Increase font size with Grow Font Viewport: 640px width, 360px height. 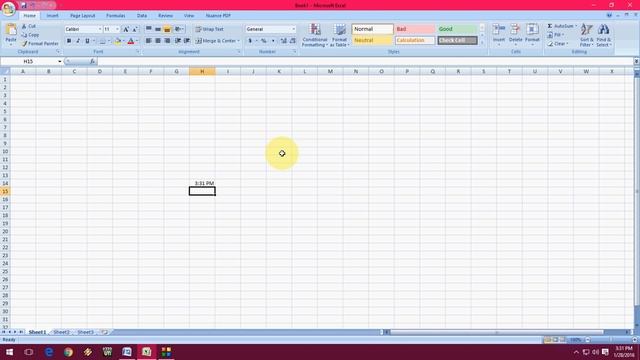pos(126,29)
